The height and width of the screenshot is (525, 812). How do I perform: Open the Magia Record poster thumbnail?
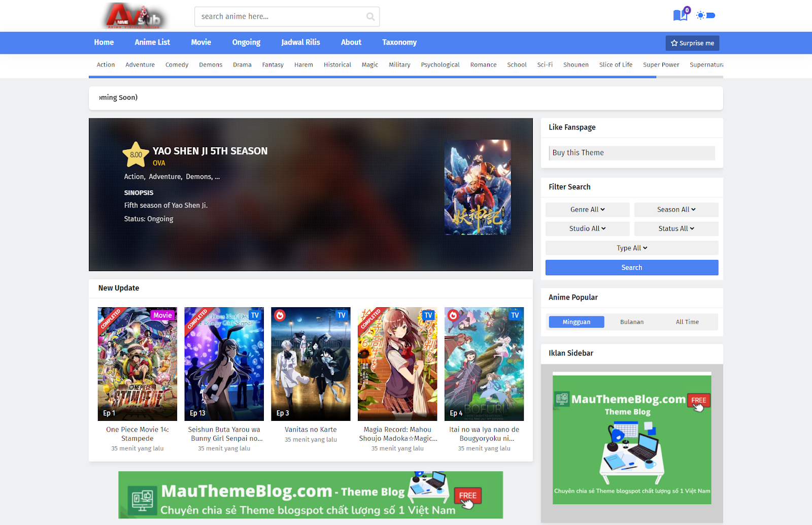point(397,364)
